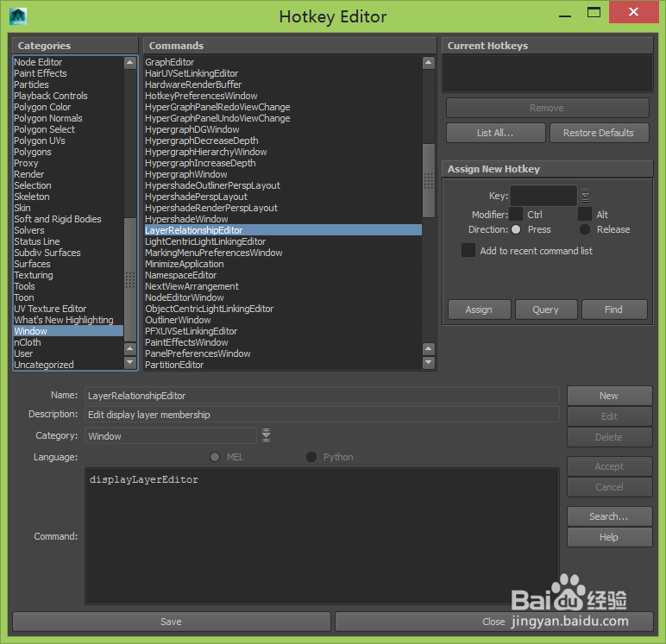
Task: Click the List All... button
Action: point(495,133)
